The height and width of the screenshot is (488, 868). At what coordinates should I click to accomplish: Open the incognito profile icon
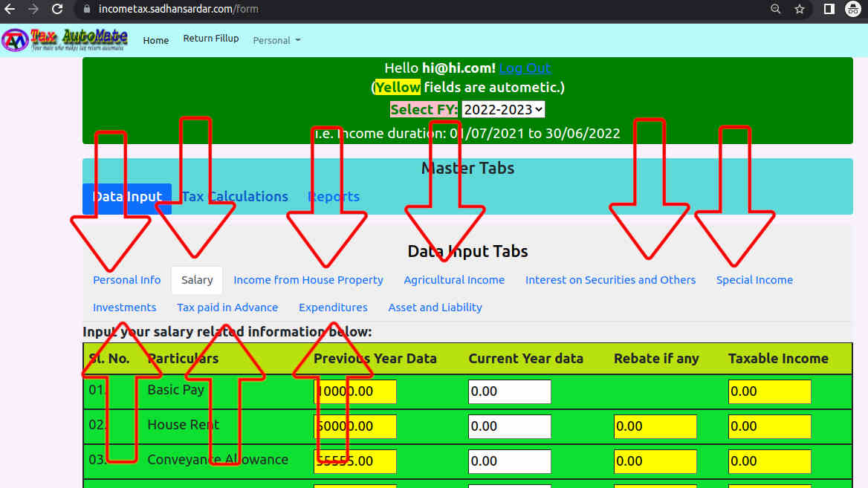point(850,10)
